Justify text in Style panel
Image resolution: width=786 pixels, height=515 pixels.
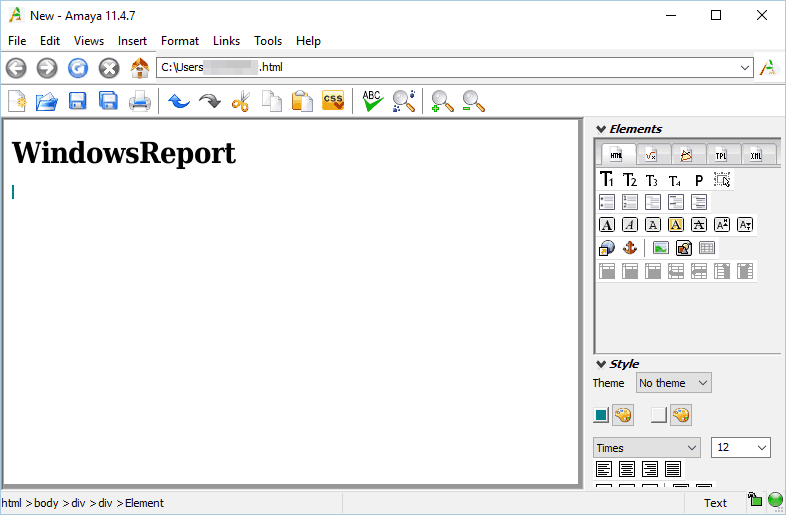click(x=673, y=469)
